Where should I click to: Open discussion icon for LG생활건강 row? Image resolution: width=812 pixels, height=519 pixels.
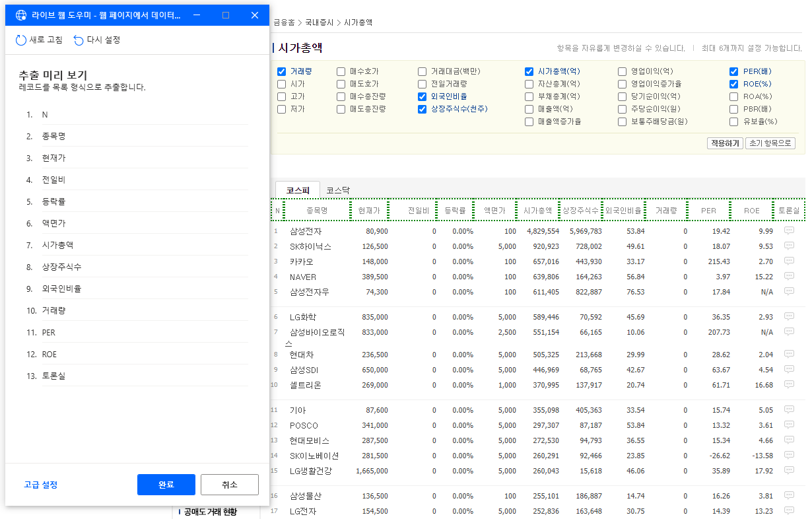[x=789, y=471]
